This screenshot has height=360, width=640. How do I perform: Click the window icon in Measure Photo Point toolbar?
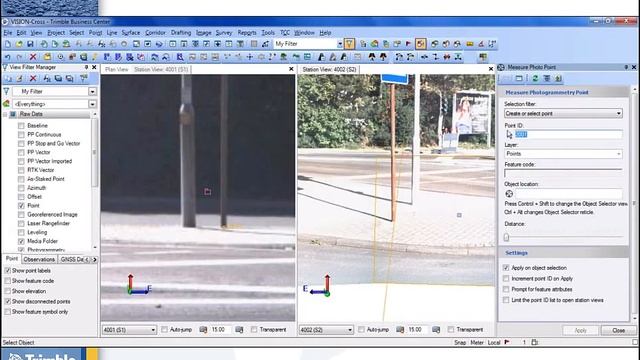point(519,78)
